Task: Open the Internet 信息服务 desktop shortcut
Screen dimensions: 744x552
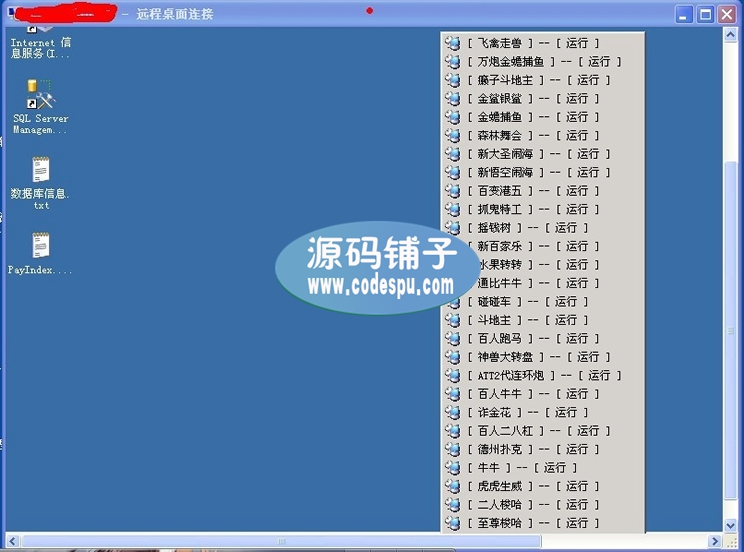Action: [x=41, y=43]
